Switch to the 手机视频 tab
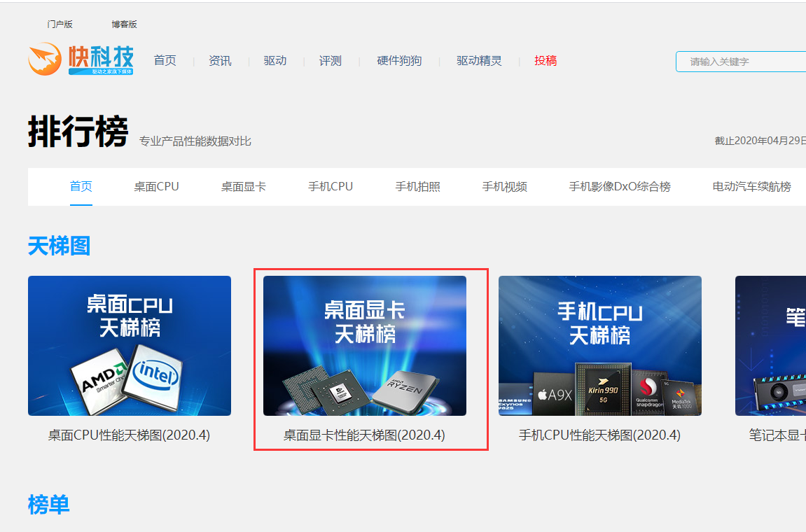The image size is (806, 532). click(504, 187)
